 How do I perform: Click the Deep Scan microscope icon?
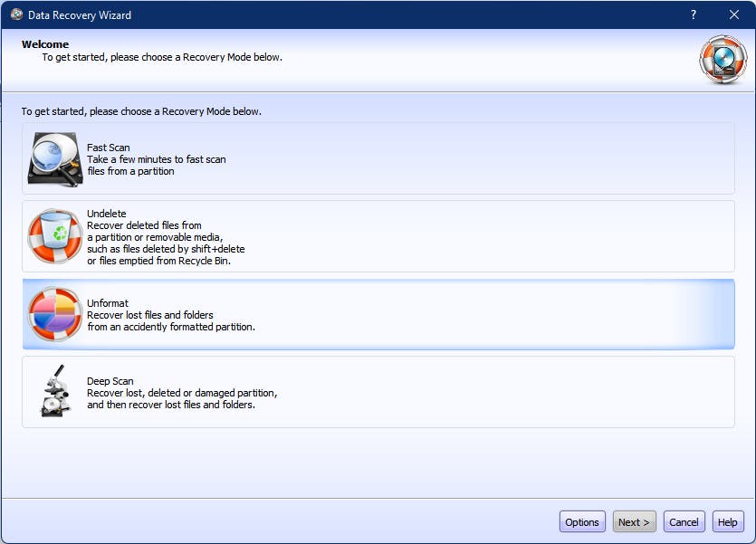point(55,392)
